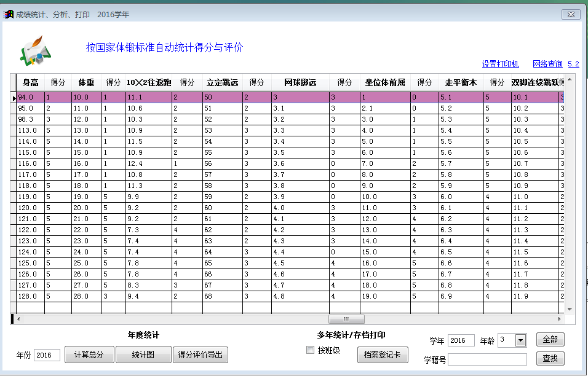588x376 pixels.
Task: Select the 往返跑 cell 12.4
Action: tap(148, 163)
